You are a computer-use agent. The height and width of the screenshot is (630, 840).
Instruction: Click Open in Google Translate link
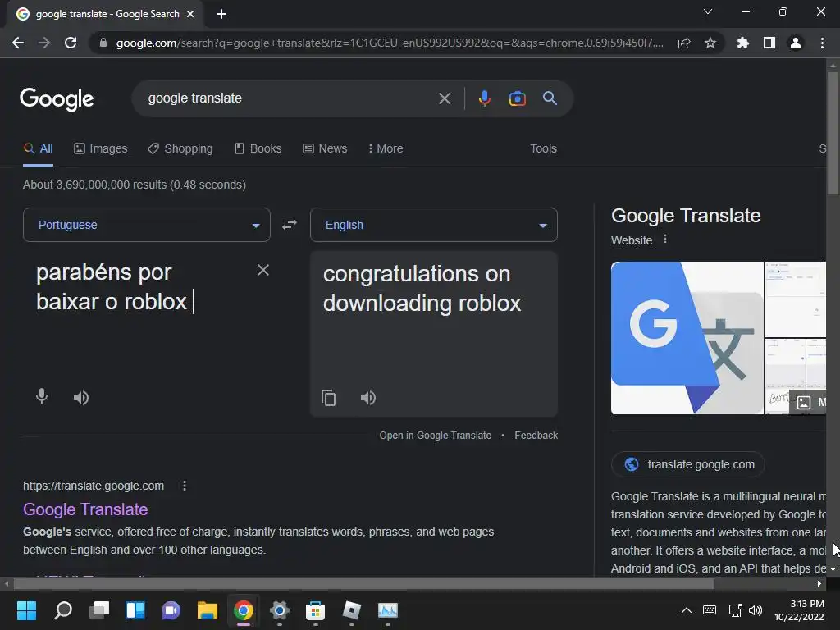[x=435, y=436]
